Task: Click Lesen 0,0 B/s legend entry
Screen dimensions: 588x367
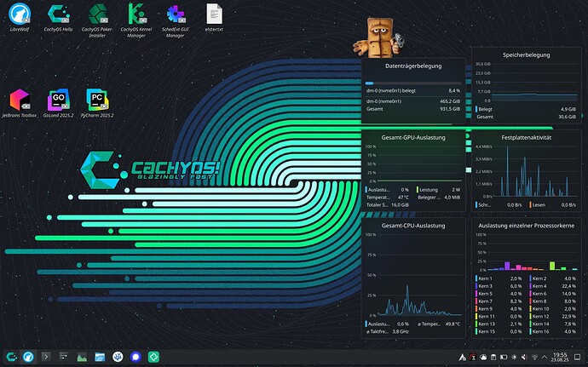Action: click(x=552, y=205)
